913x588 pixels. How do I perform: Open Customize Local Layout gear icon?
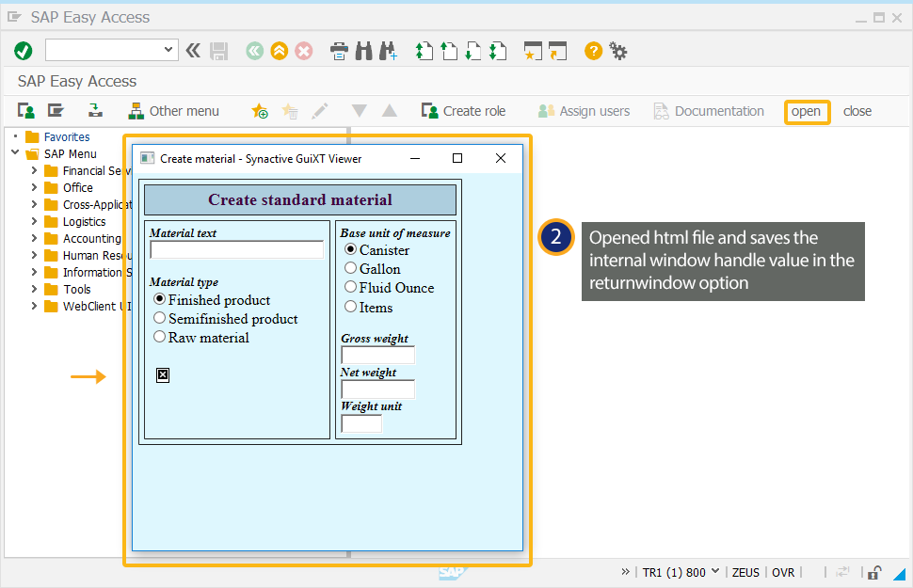pyautogui.click(x=618, y=51)
